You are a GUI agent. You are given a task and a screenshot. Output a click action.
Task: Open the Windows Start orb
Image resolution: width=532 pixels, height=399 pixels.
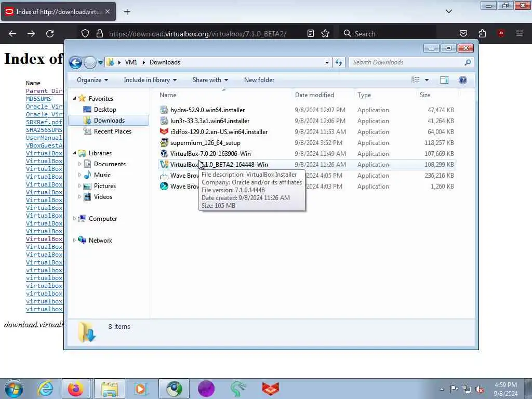tap(14, 389)
